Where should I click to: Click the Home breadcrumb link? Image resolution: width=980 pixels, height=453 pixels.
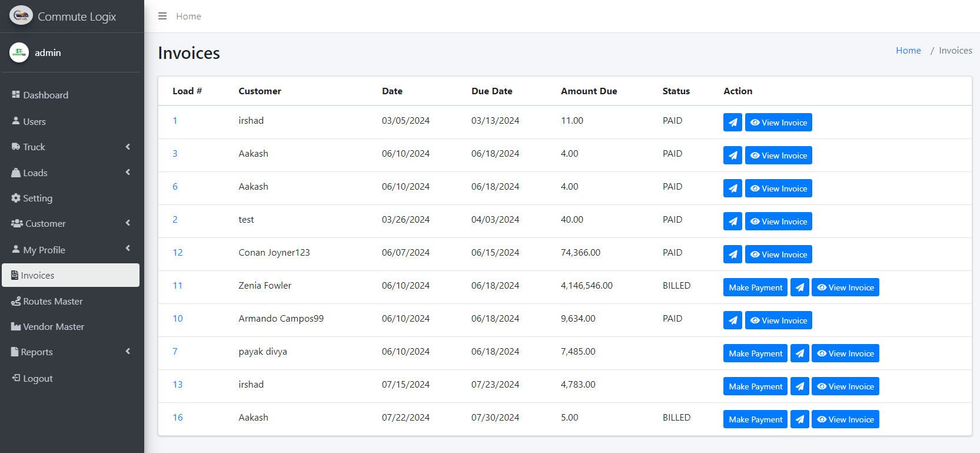[908, 51]
